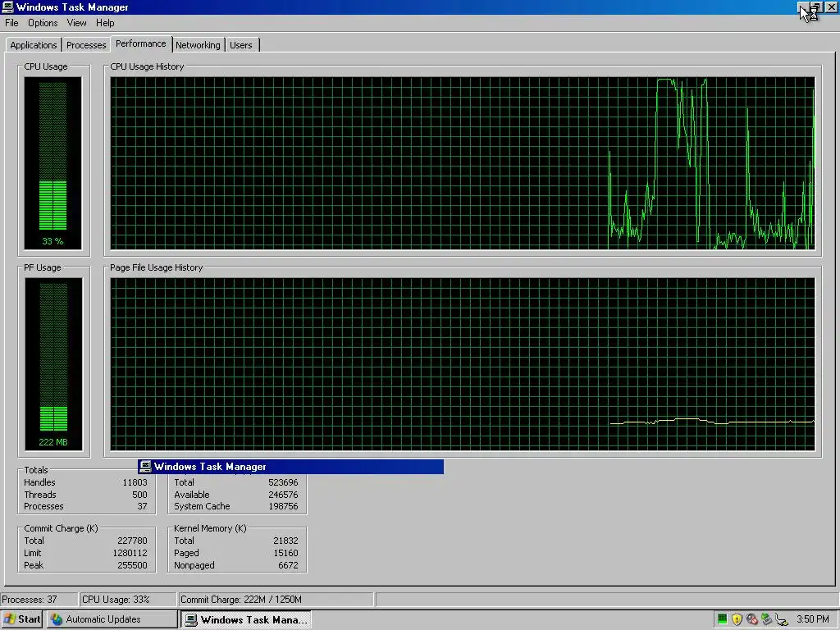Image resolution: width=840 pixels, height=630 pixels.
Task: Switch to the Processes tab
Action: (x=86, y=45)
